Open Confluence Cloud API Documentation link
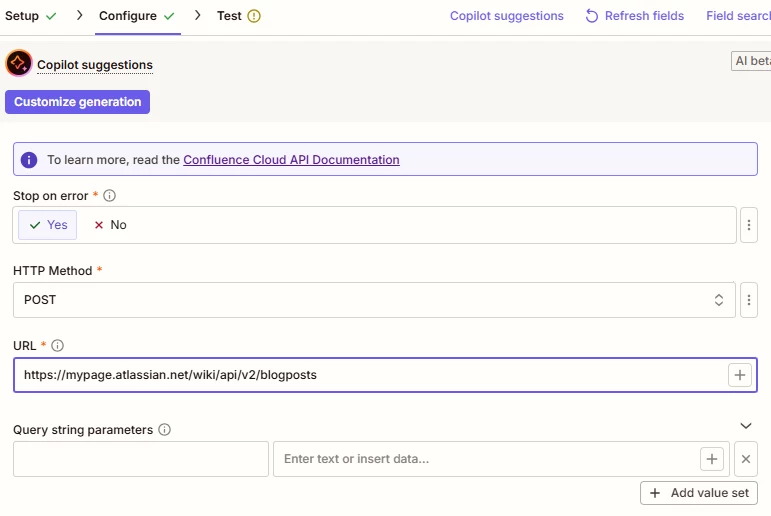The image size is (771, 516). click(291, 160)
